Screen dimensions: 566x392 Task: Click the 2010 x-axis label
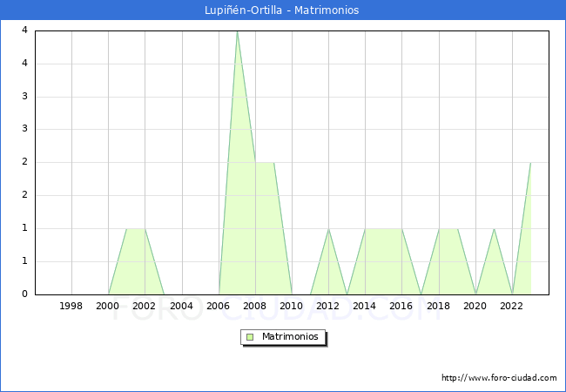(292, 306)
